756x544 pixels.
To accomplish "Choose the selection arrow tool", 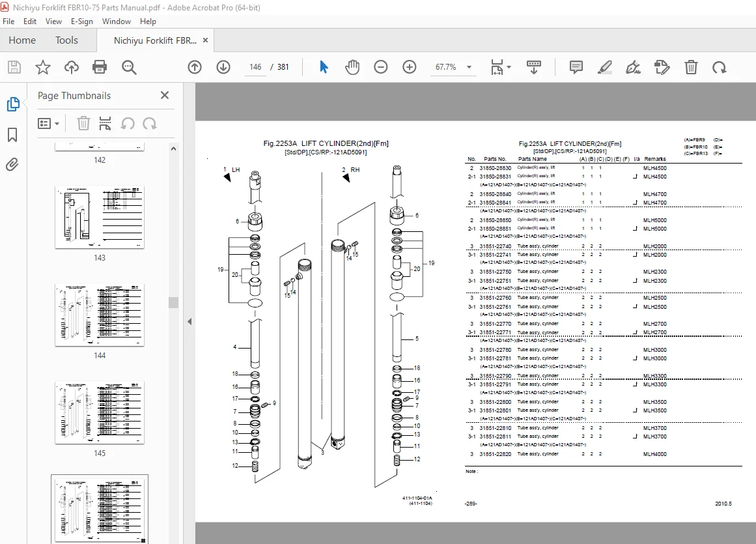I will tap(324, 67).
